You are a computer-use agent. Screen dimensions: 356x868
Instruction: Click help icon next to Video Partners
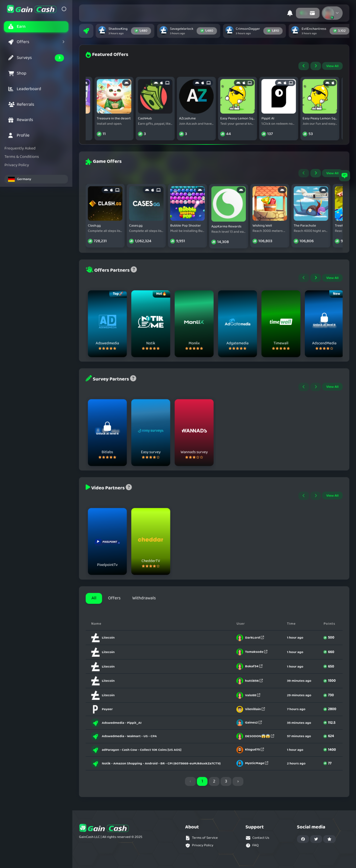click(129, 487)
